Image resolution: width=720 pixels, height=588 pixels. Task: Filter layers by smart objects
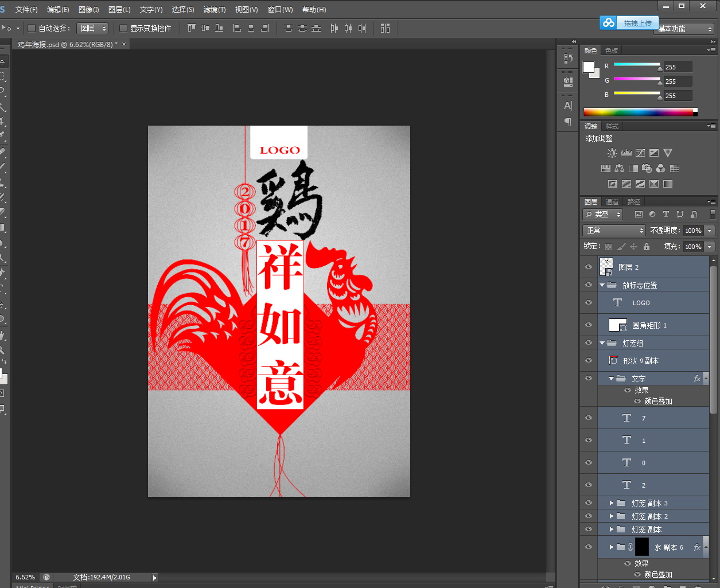click(x=694, y=215)
